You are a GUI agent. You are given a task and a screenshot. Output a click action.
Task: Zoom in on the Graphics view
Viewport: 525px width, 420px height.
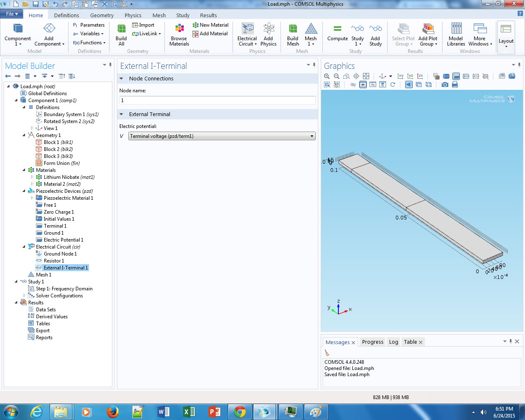(x=327, y=76)
